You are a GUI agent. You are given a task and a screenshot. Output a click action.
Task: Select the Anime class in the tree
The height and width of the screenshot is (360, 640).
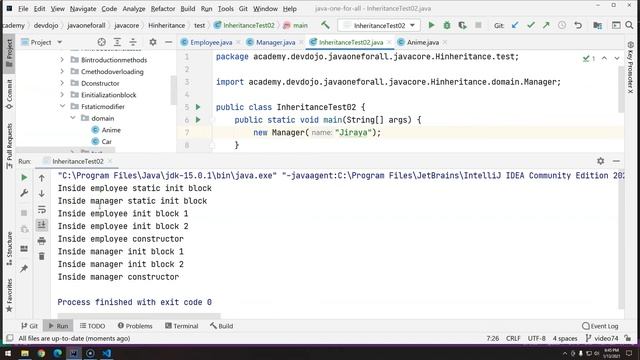(x=111, y=130)
